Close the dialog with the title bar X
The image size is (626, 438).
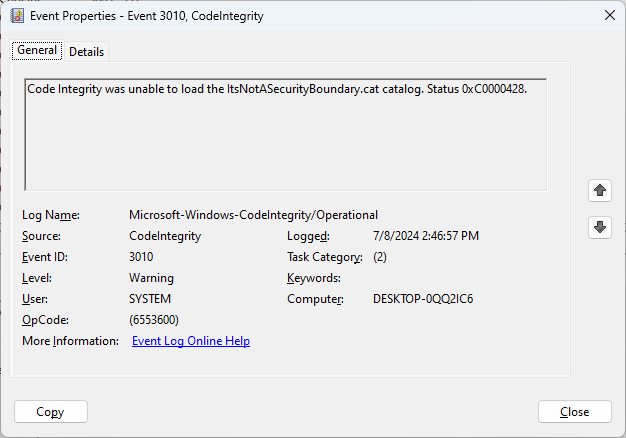(x=610, y=15)
